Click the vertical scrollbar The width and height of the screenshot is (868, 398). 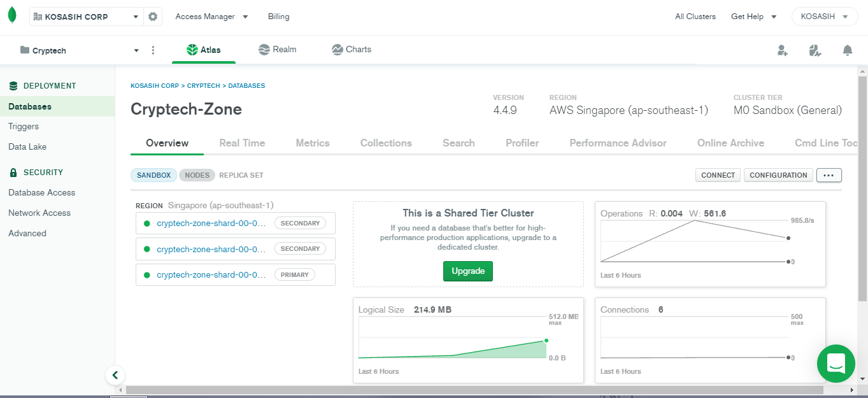coord(863,188)
